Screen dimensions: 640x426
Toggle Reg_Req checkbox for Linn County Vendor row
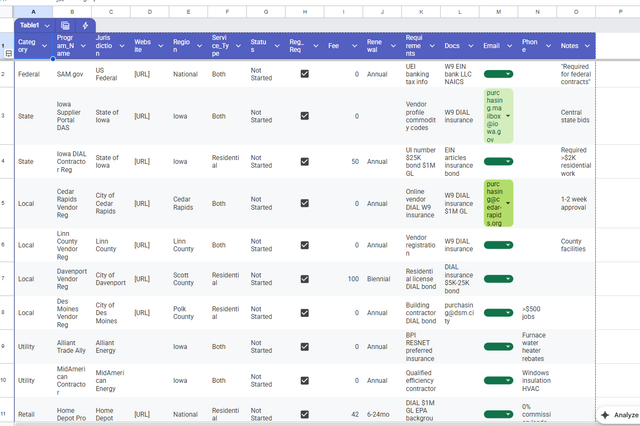[x=304, y=245]
